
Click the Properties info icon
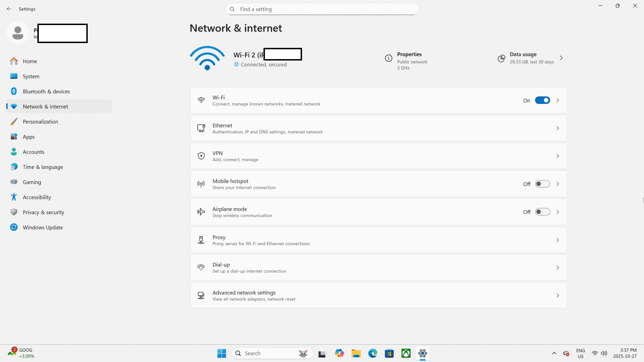pyautogui.click(x=388, y=58)
